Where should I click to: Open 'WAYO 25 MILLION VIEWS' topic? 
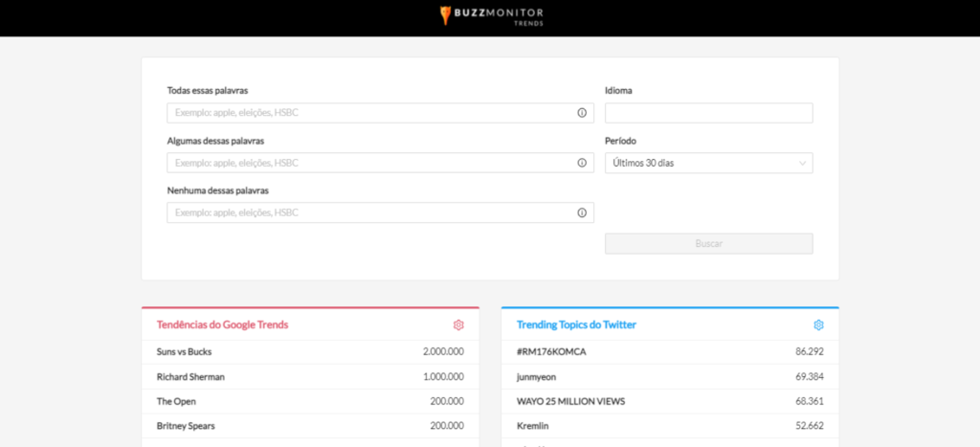[568, 401]
